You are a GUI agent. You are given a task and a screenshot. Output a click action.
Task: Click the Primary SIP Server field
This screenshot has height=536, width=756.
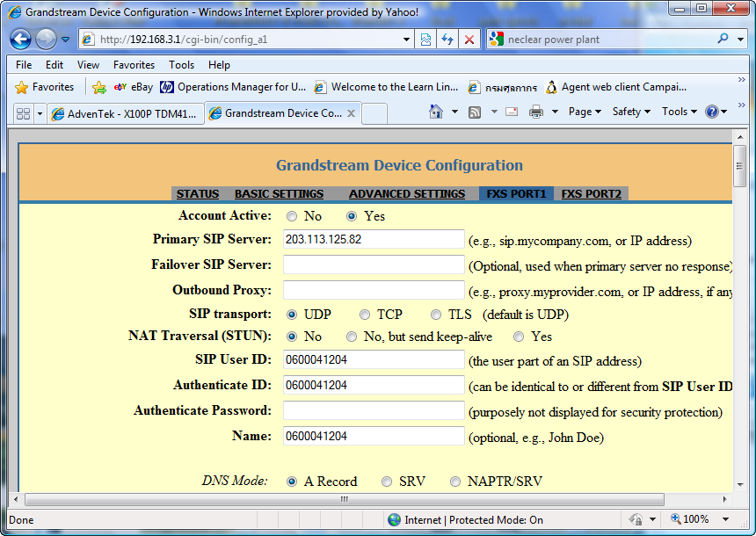[x=374, y=239]
